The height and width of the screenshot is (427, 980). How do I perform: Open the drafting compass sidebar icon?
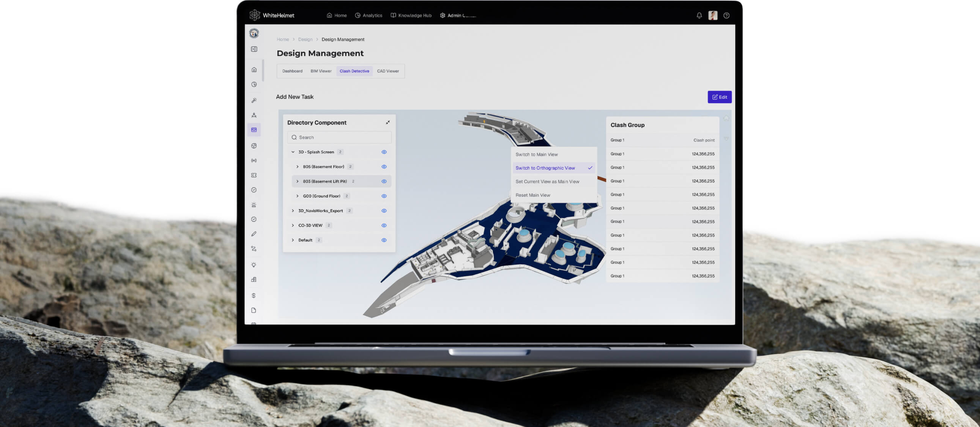254,115
